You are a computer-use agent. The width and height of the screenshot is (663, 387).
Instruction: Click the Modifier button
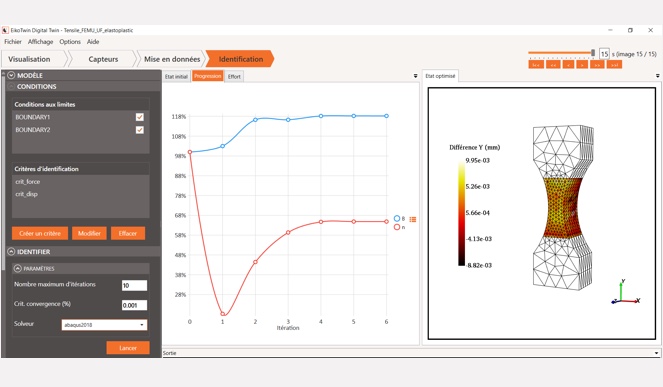pyautogui.click(x=89, y=233)
